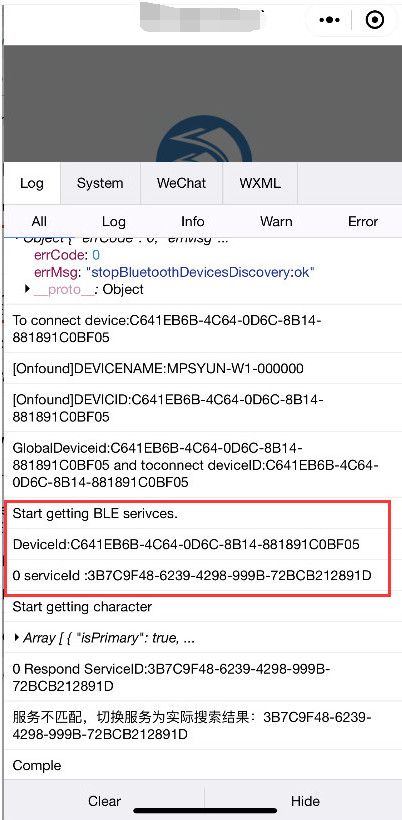Expand the Array isPrimary log entry

coord(17,638)
